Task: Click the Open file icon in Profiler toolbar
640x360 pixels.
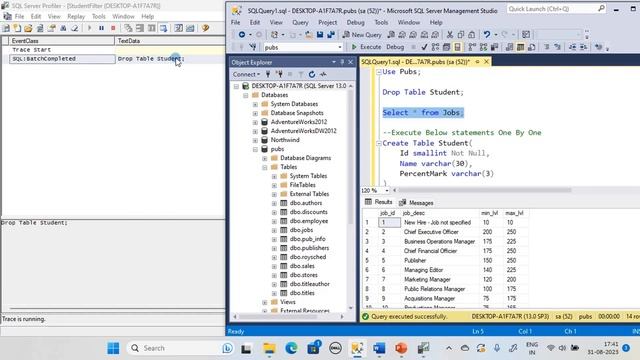Action: click(x=28, y=28)
